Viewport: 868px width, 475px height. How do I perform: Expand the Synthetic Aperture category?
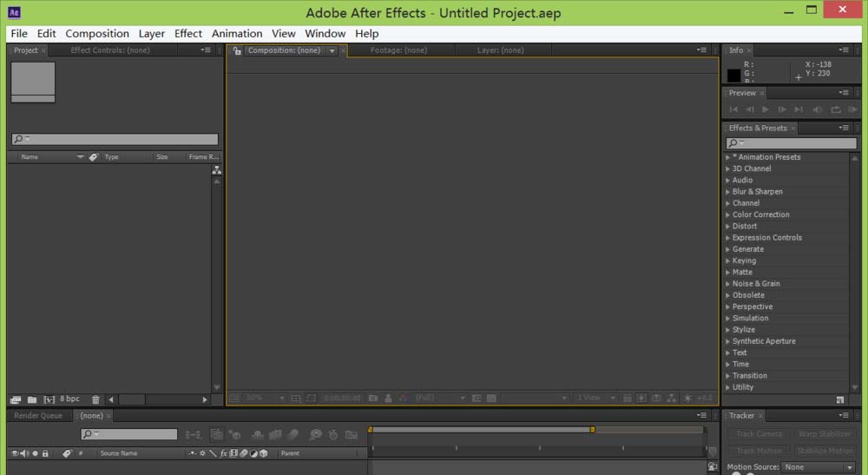point(727,341)
